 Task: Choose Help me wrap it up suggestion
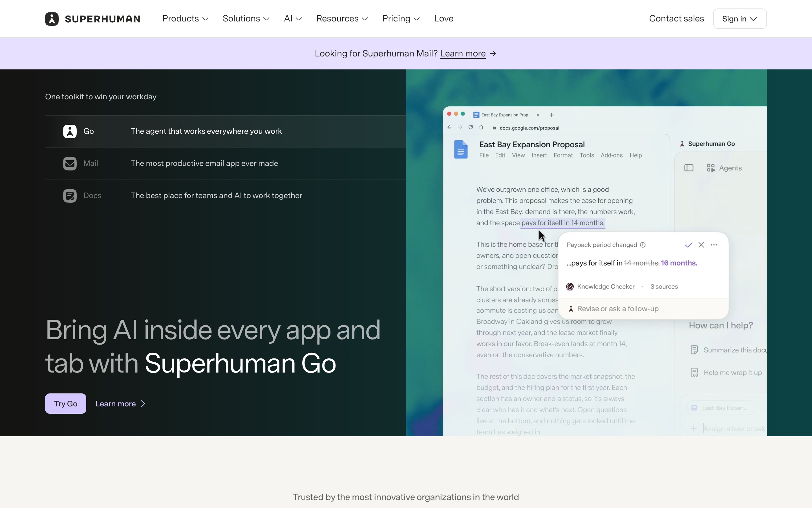click(x=726, y=372)
